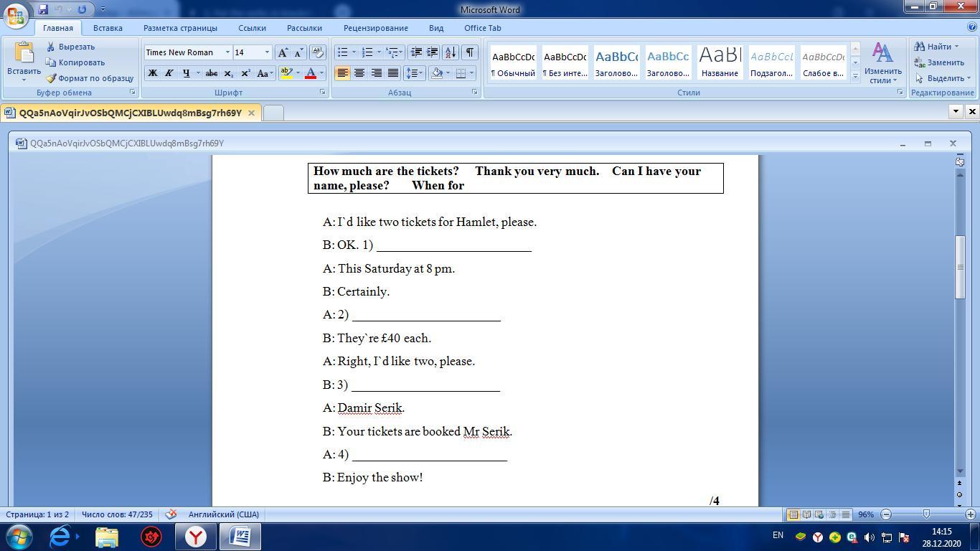
Task: Change language Английский (США) in status bar
Action: [223, 514]
